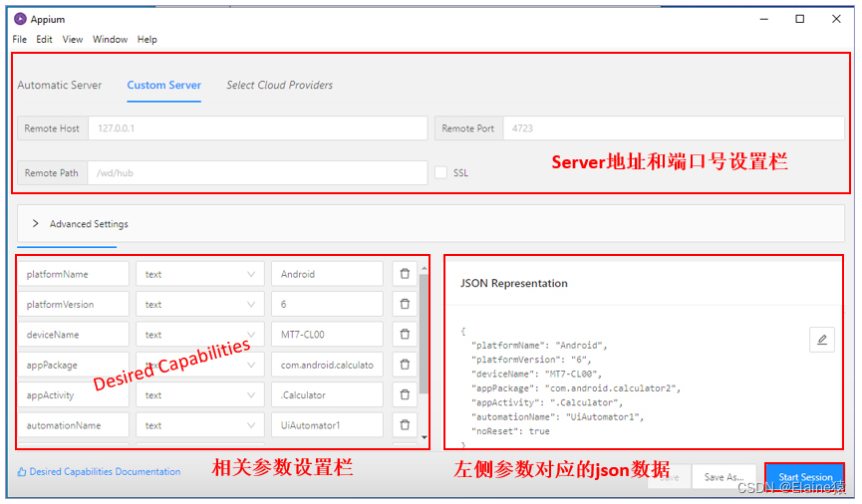This screenshot has height=504, width=862.
Task: Open type dropdown for appPackage
Action: [200, 365]
